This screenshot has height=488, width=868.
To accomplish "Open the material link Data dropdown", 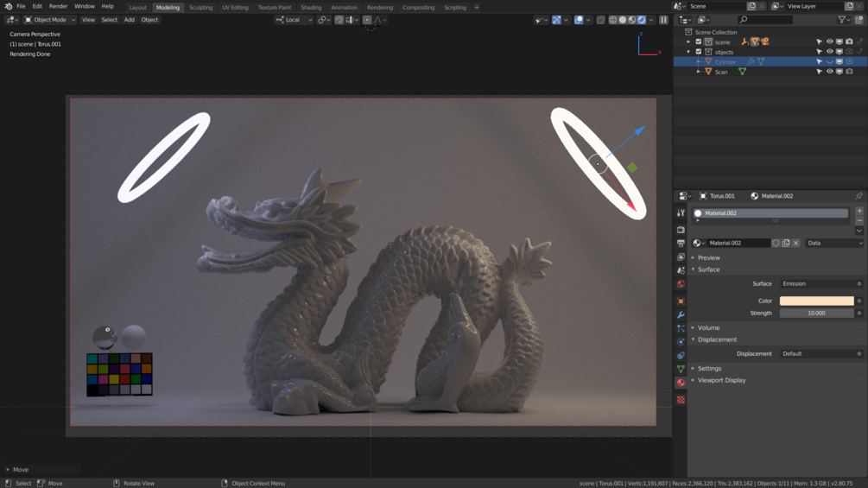I will tap(834, 243).
